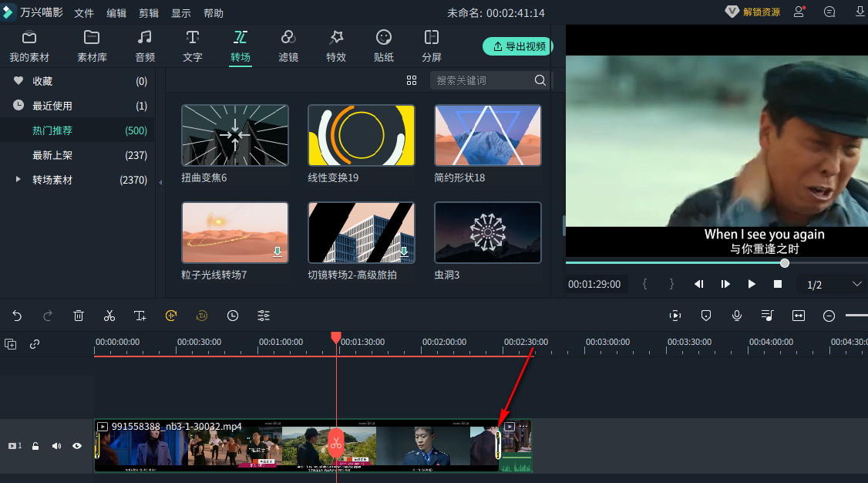This screenshot has height=483, width=868.
Task: Click the undo arrow in timeline toolbar
Action: click(17, 316)
